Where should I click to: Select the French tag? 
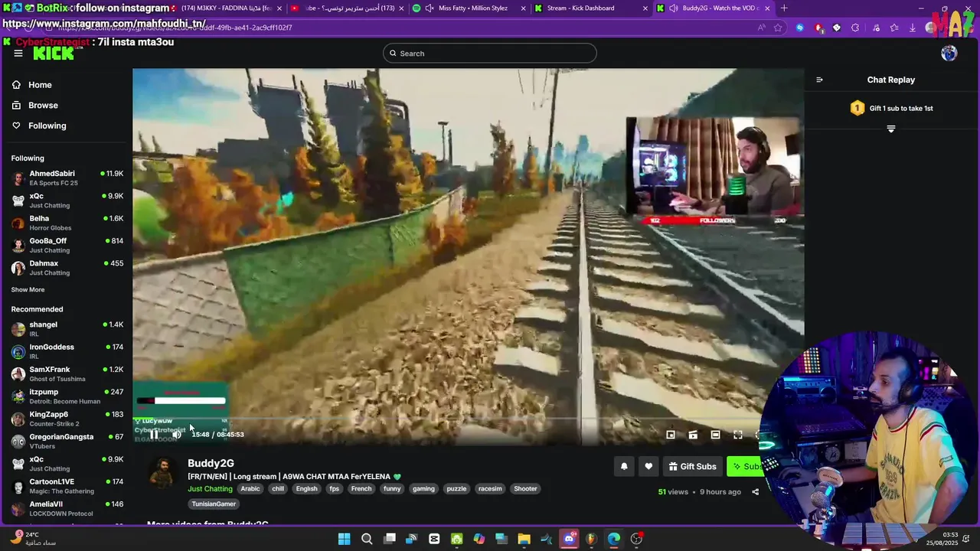(x=361, y=489)
